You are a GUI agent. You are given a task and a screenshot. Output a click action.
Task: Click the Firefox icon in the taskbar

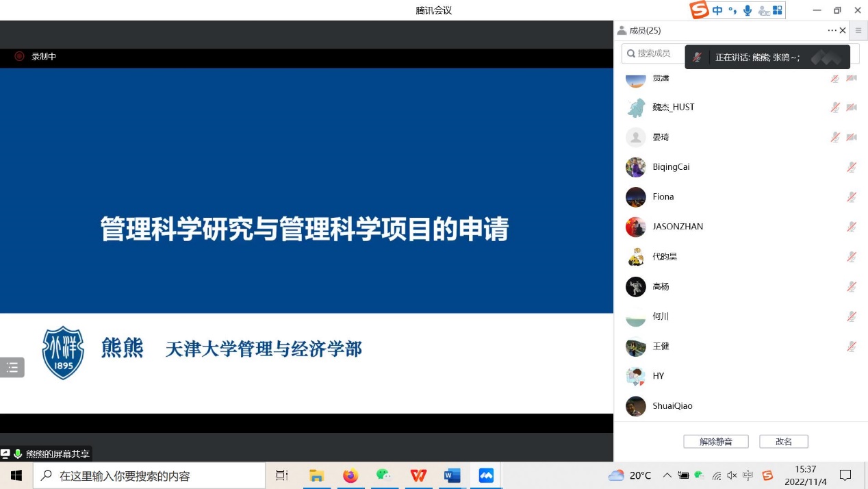pos(350,475)
